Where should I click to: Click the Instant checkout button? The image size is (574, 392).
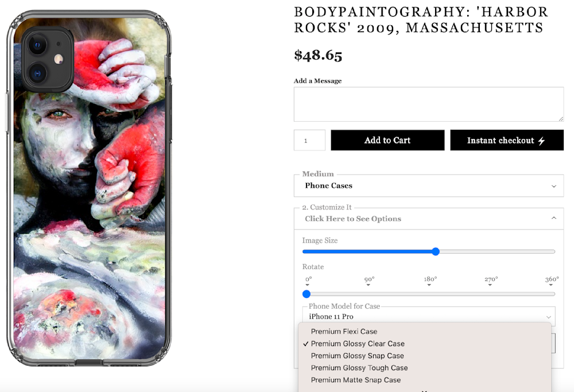pos(506,140)
